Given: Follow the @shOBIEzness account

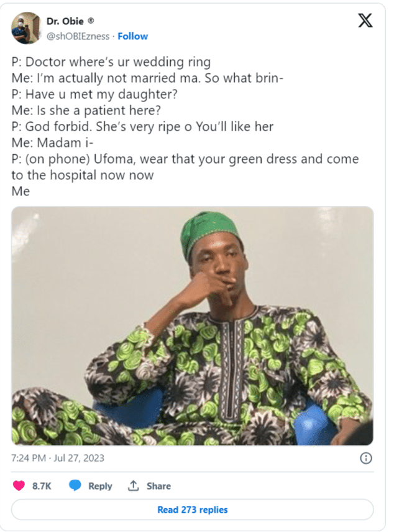Looking at the screenshot, I should (133, 36).
